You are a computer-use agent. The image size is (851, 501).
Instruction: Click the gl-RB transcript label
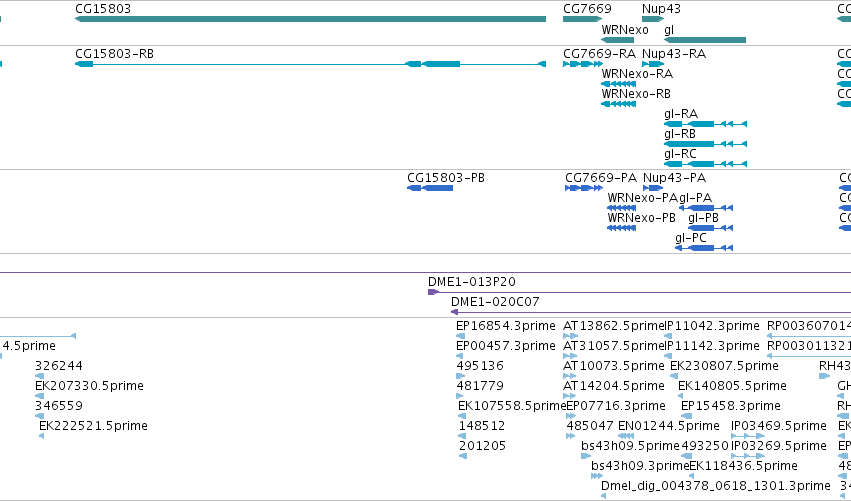[680, 134]
